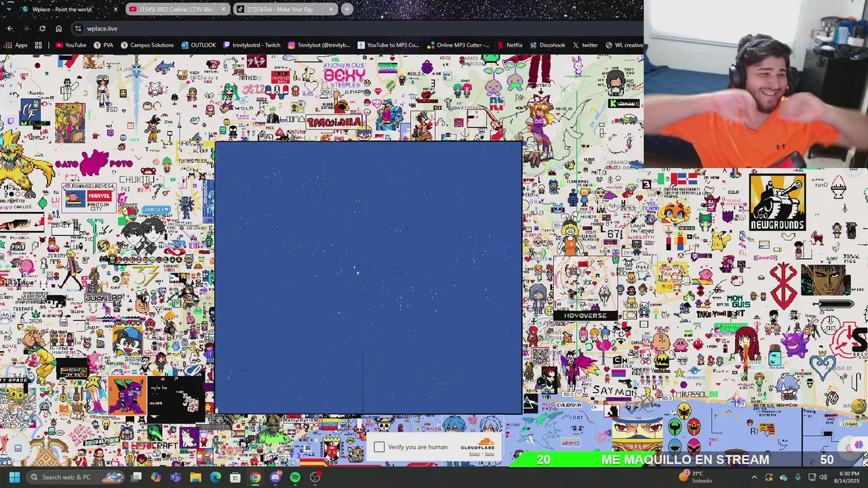Click the Cloudflare Terms link
Screen dimensions: 868x488
click(x=490, y=454)
